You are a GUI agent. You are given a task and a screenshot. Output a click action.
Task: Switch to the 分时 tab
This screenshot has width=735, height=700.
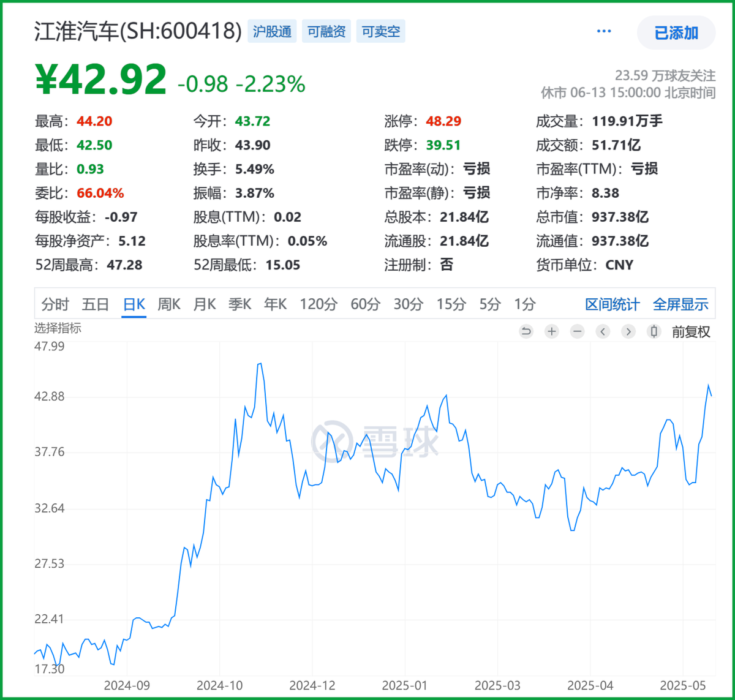point(55,304)
